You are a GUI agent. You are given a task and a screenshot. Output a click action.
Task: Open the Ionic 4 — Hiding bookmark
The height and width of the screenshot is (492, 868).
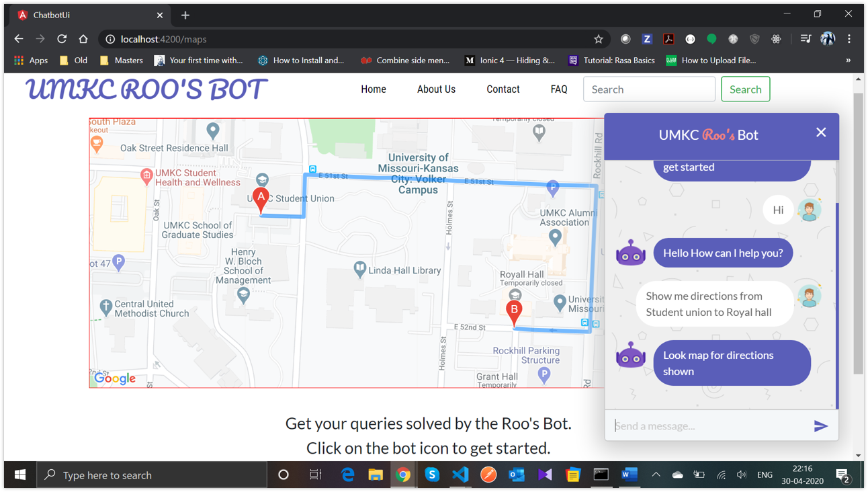(510, 60)
